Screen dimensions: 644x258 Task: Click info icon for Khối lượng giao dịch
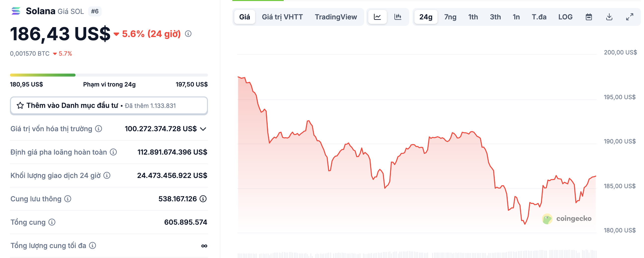[107, 175]
